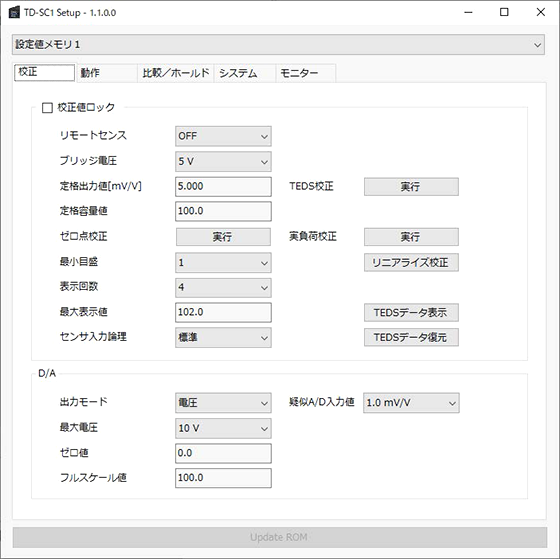Click the フルスケール値 input field
The width and height of the screenshot is (560, 559).
223,478
